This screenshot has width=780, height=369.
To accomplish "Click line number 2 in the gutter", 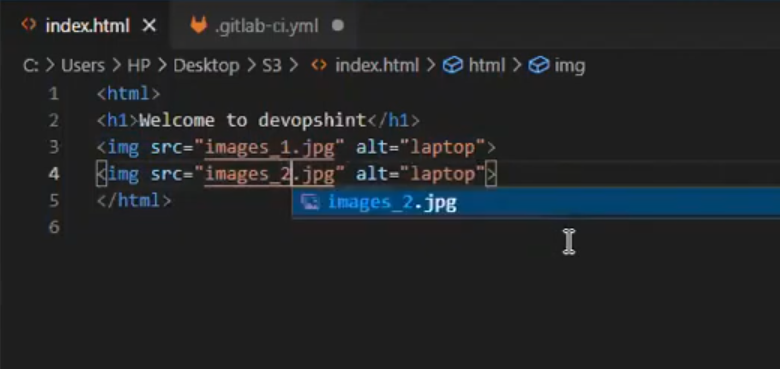I will (x=54, y=120).
